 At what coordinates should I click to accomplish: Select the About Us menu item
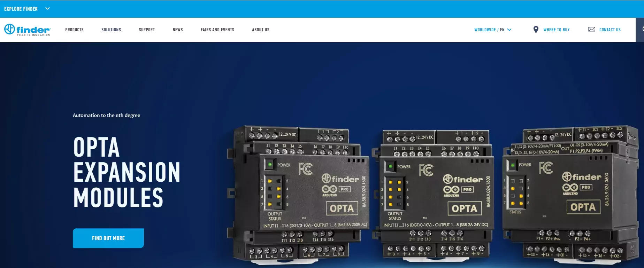click(x=261, y=30)
